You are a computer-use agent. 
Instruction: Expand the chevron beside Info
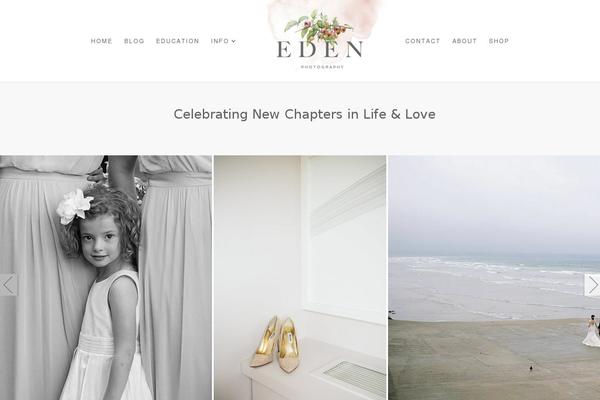234,41
